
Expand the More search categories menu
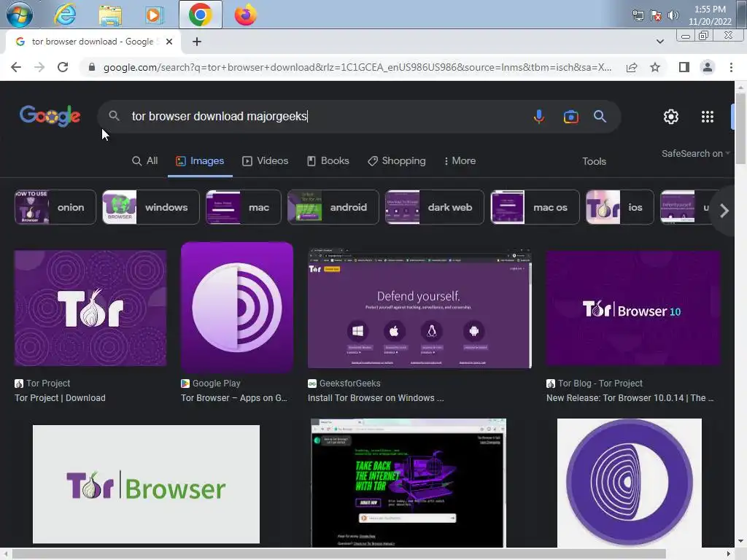[x=460, y=161]
